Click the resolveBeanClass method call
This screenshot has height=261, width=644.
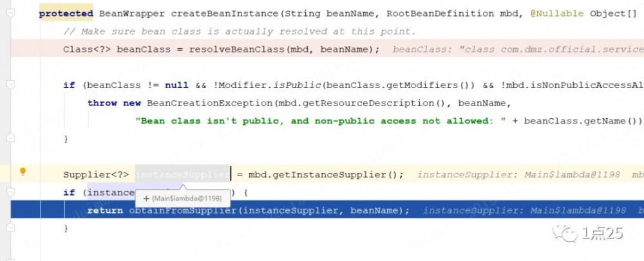236,50
